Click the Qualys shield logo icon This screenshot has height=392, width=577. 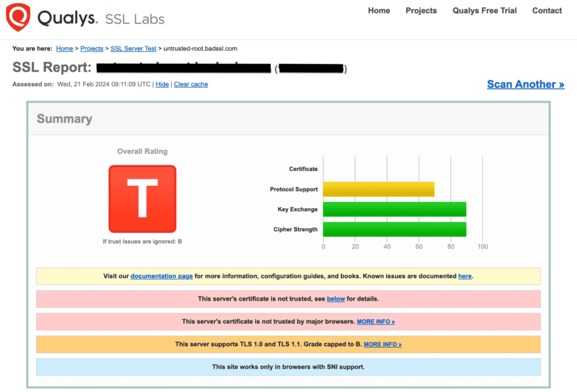pyautogui.click(x=18, y=17)
